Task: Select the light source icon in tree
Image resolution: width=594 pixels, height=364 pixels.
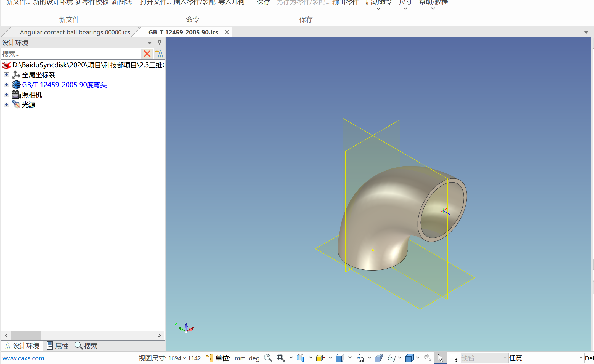Action: point(16,105)
